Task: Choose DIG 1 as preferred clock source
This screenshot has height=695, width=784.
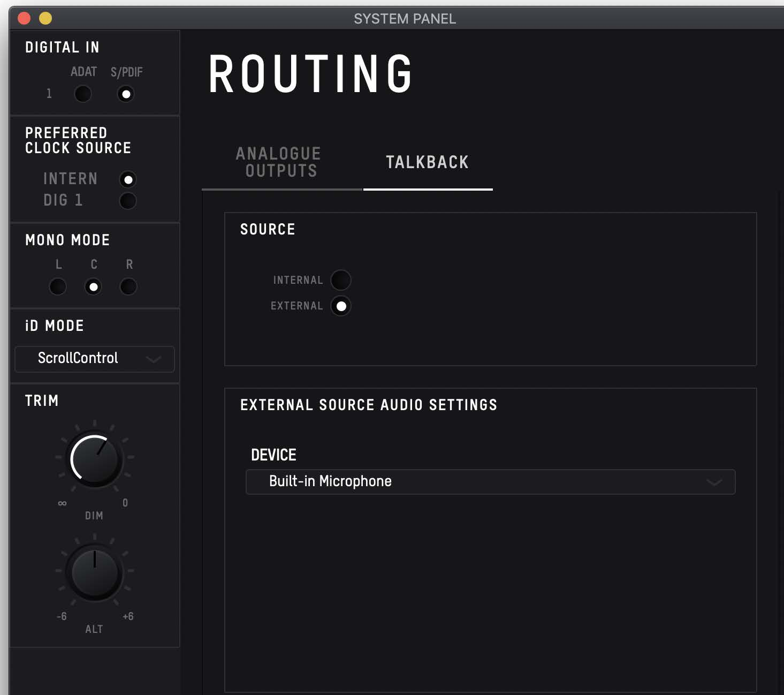Action: [x=128, y=201]
